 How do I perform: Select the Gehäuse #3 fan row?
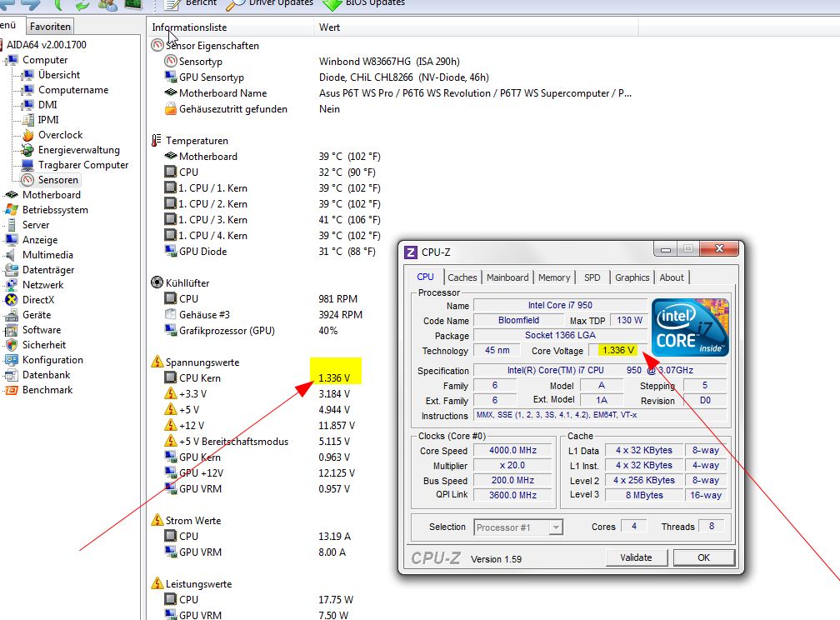263,314
